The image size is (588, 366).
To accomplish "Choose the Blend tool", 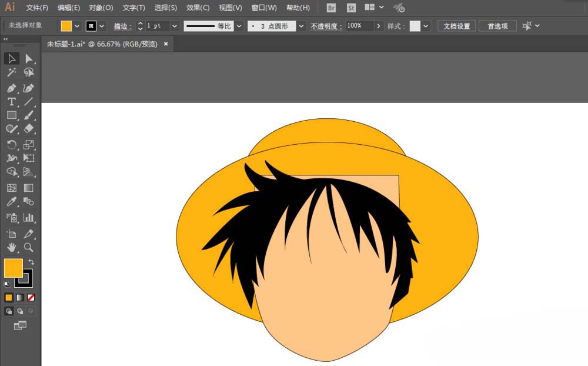I will 29,202.
